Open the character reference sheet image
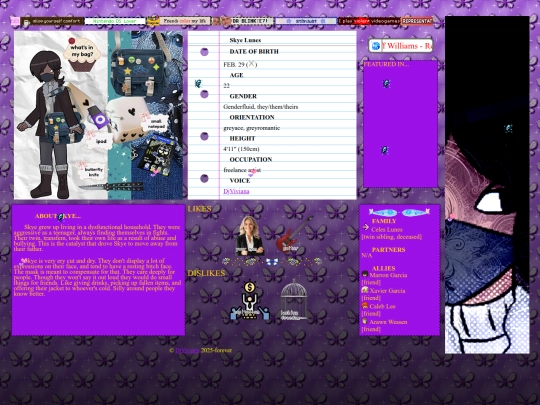Viewport: 540px width, 405px height. tap(98, 115)
